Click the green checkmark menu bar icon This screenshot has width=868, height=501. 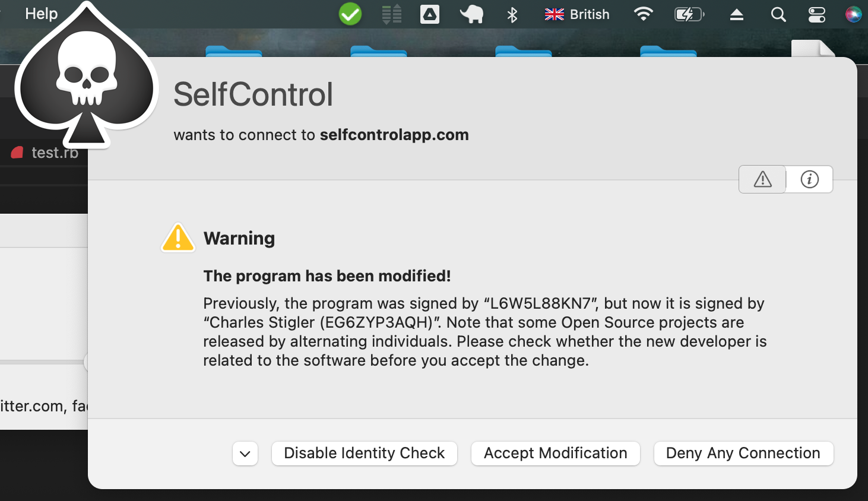tap(350, 13)
